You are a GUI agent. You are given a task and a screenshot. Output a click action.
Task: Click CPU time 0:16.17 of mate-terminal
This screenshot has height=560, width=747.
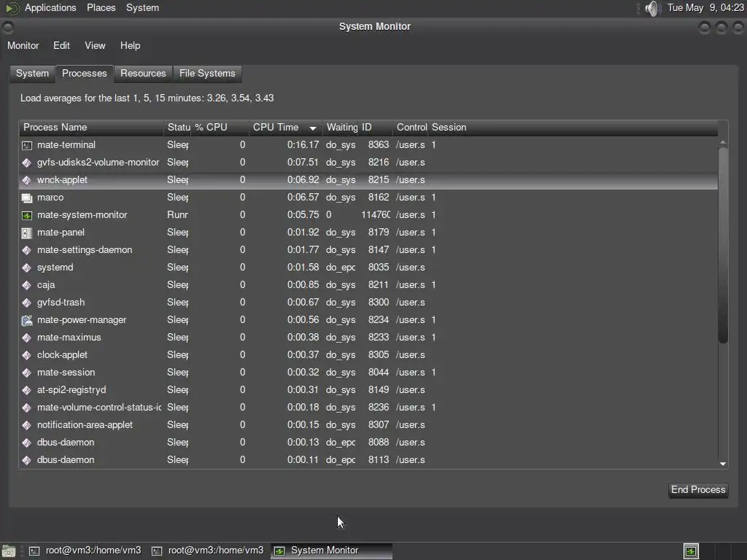(303, 145)
